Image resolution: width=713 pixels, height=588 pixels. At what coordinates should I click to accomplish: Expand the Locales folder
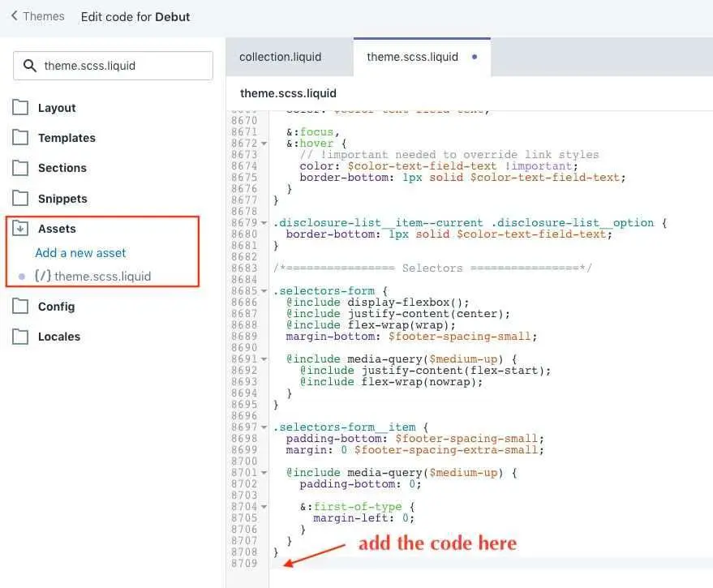(58, 337)
